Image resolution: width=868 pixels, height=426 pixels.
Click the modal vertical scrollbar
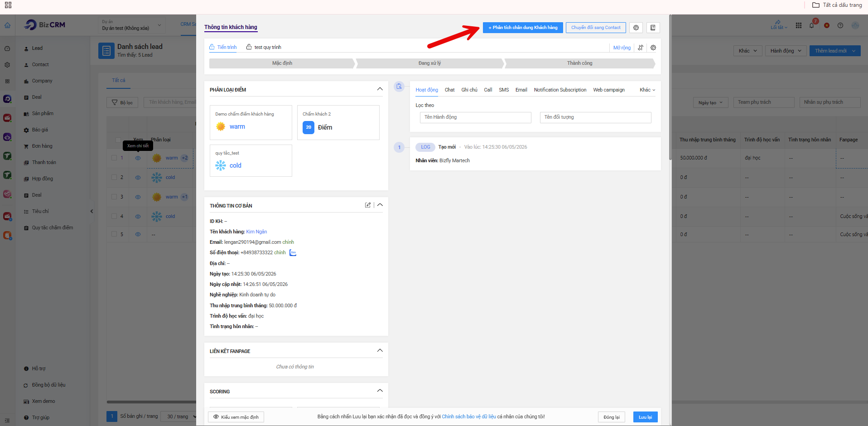(670, 87)
